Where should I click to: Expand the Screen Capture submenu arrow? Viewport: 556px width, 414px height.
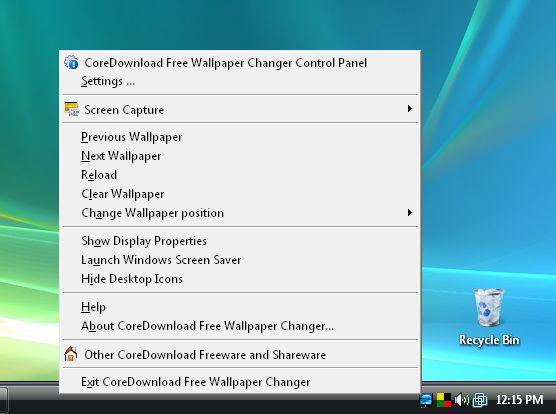click(x=410, y=109)
